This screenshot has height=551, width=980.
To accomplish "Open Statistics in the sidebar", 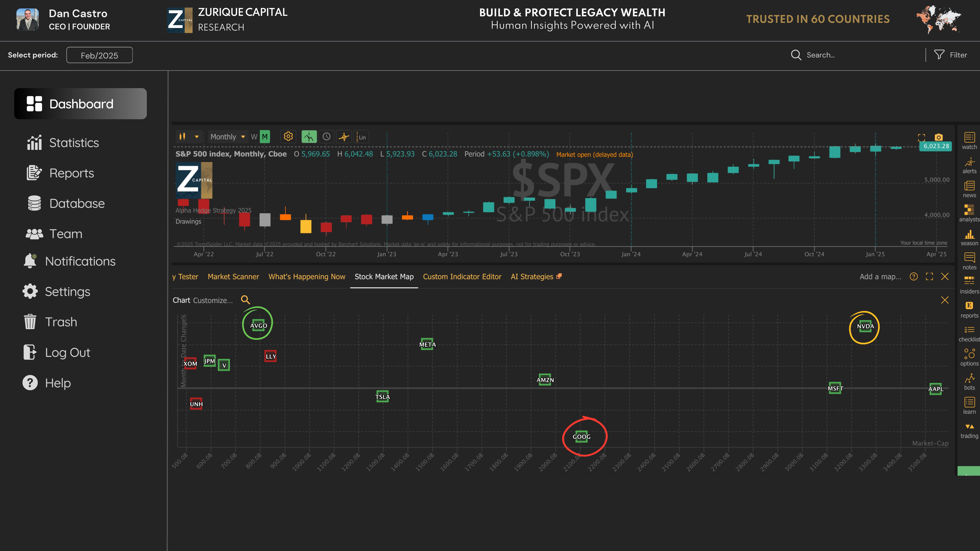I will click(74, 143).
